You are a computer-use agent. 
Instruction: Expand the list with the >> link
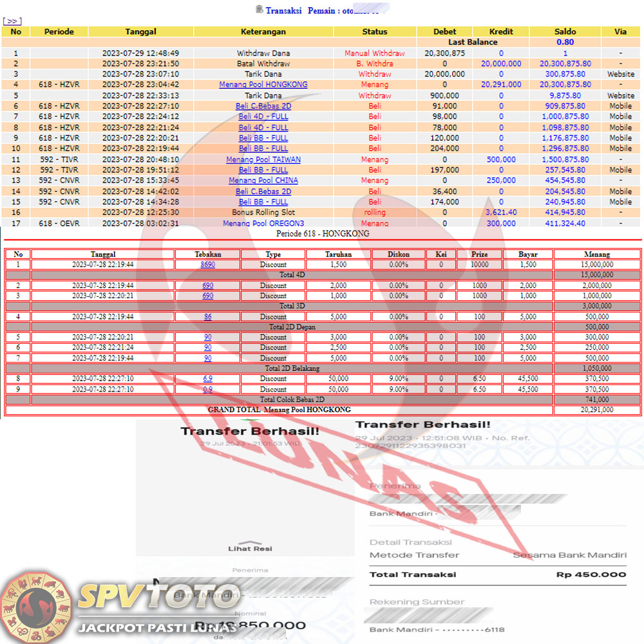pyautogui.click(x=12, y=21)
